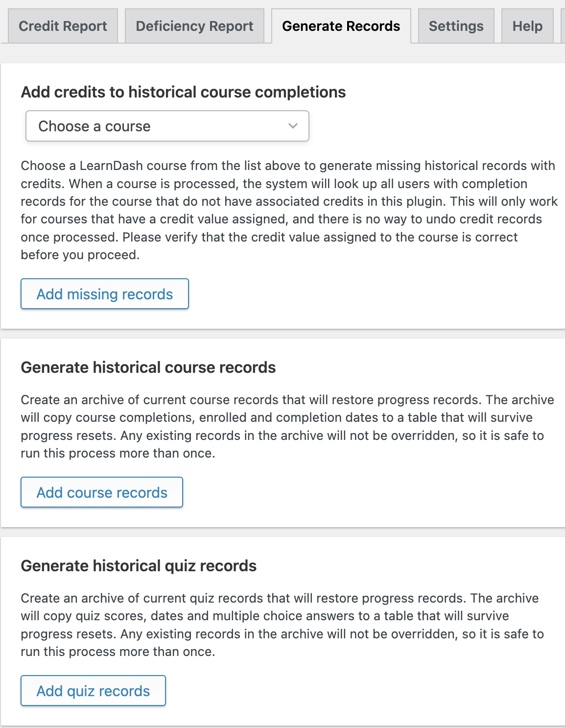Select the Generate Records tab
Image resolution: width=565 pixels, height=728 pixels.
pyautogui.click(x=341, y=26)
